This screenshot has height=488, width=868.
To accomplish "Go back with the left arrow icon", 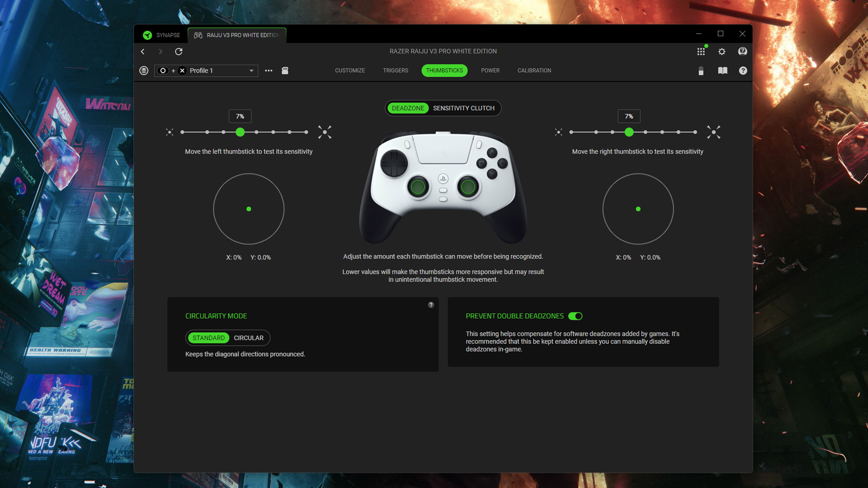I will click(x=143, y=52).
